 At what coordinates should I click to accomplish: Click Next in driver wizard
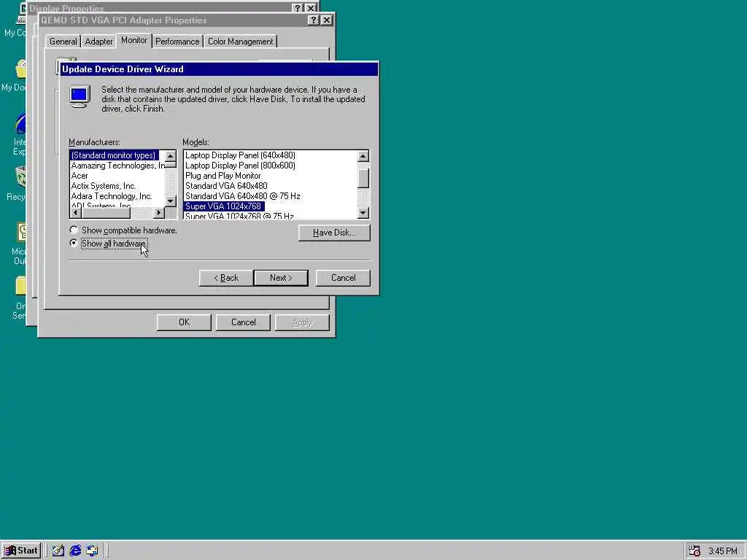[281, 278]
